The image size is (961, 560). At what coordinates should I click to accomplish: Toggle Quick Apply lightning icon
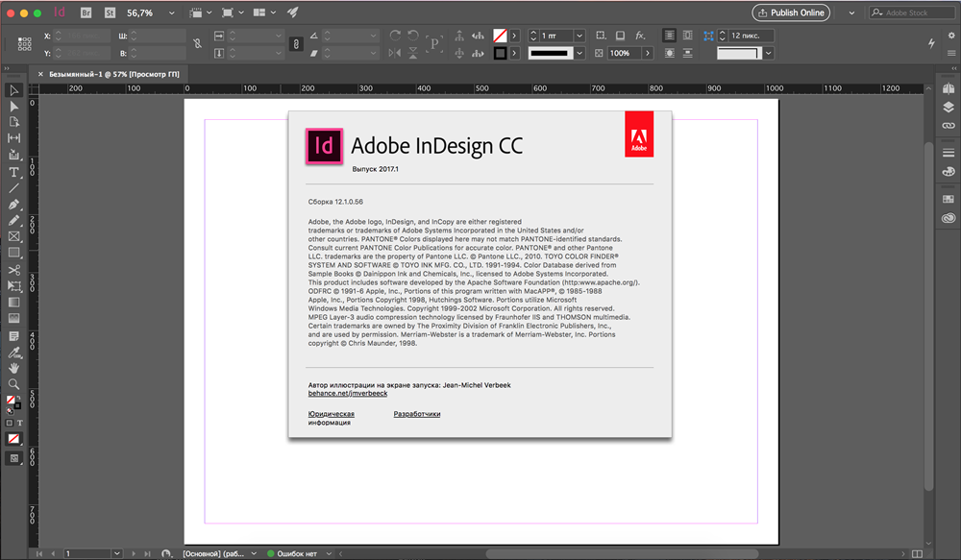pyautogui.click(x=931, y=43)
